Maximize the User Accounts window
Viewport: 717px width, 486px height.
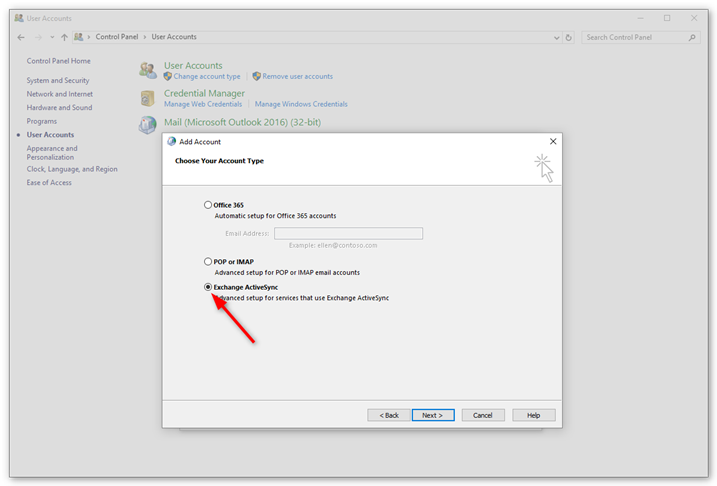click(x=667, y=18)
